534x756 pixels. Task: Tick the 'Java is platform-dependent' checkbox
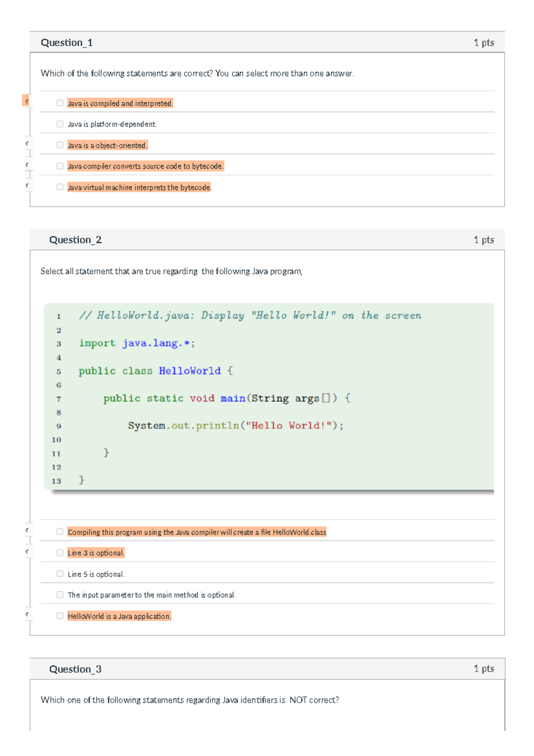60,124
